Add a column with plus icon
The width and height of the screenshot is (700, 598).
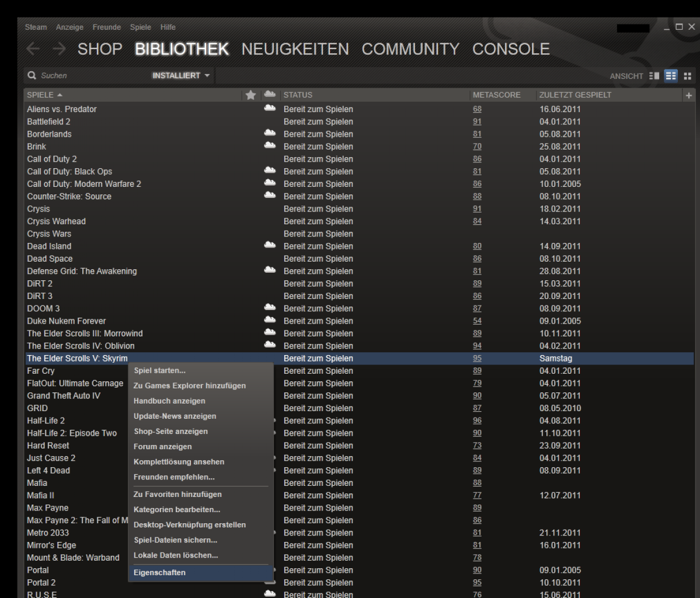(x=688, y=95)
